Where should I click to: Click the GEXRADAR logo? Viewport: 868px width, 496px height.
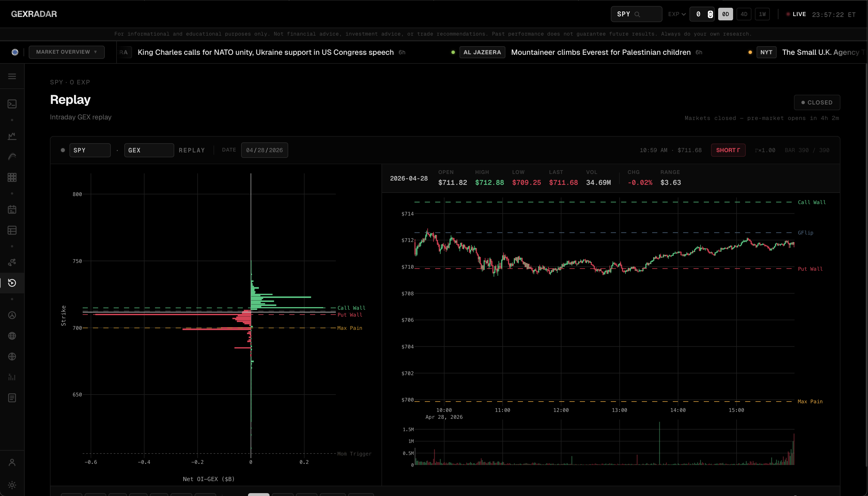pyautogui.click(x=34, y=14)
